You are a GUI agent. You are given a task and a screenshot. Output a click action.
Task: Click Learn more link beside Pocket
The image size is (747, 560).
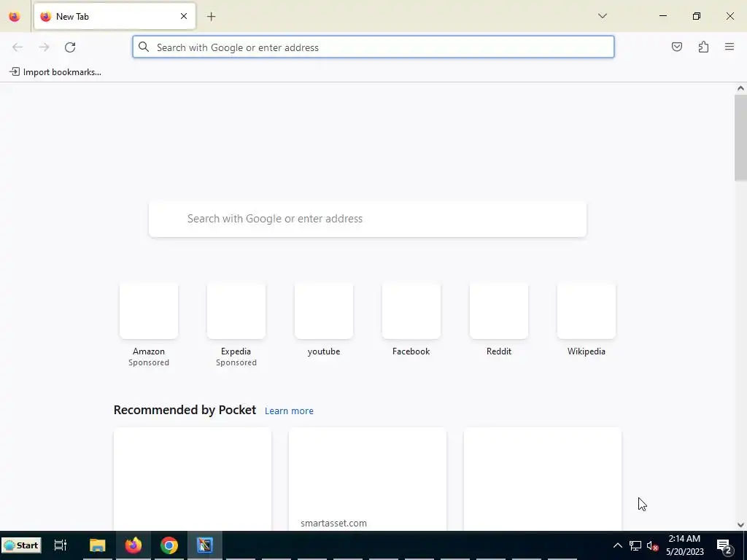coord(289,411)
